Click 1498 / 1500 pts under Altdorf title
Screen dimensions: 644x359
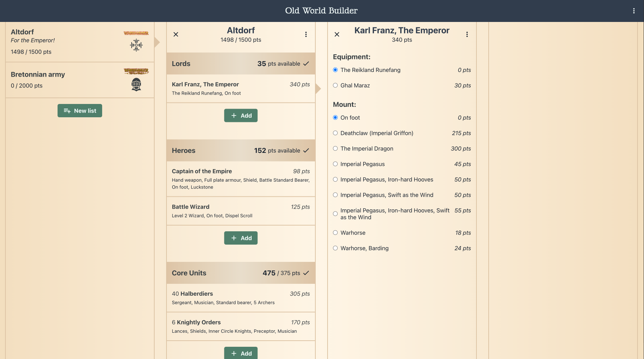[241, 40]
